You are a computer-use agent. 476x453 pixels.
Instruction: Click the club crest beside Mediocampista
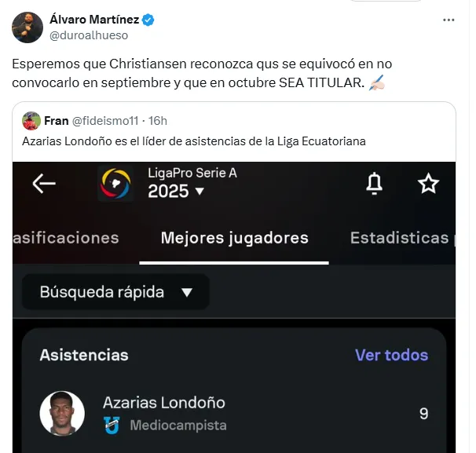coord(112,425)
